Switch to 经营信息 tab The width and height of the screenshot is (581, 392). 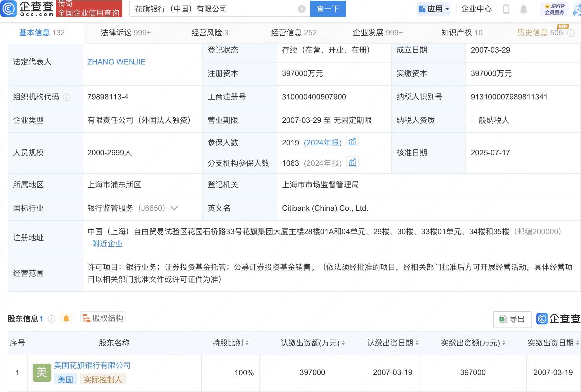(294, 33)
